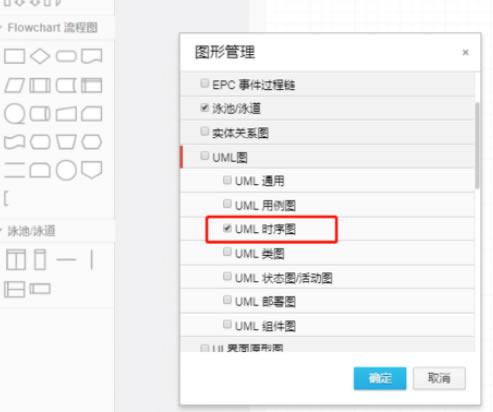Screen dimensions: 493x412
Task: Choose the horizontal separator line shape
Action: pyautogui.click(x=66, y=259)
